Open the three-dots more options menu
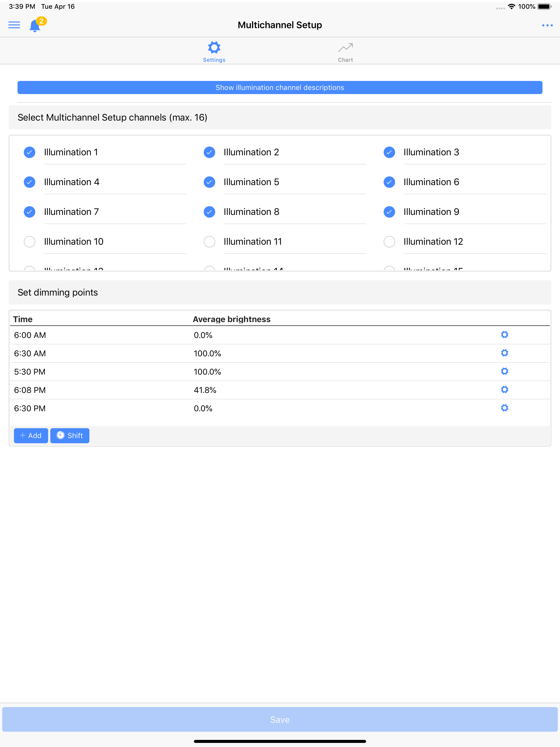 click(x=547, y=25)
